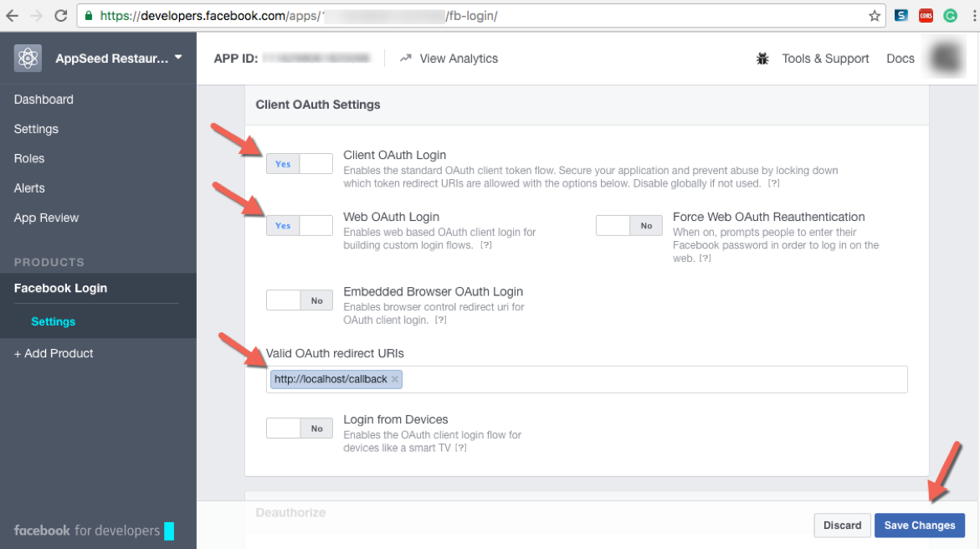Click Save Changes button
This screenshot has height=549, width=980.
pyautogui.click(x=920, y=526)
